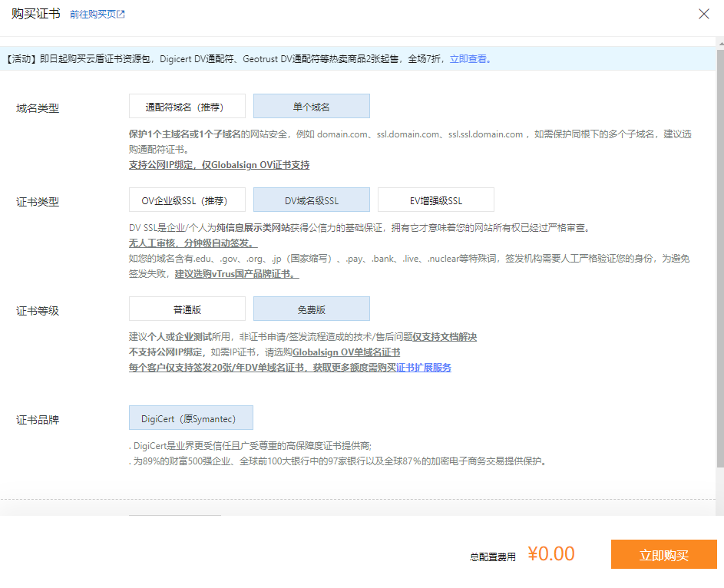This screenshot has height=588, width=724.
Task: Click 支持公网IP绑定，仅Globalsign OV证书支持 underlined text
Action: tap(220, 165)
